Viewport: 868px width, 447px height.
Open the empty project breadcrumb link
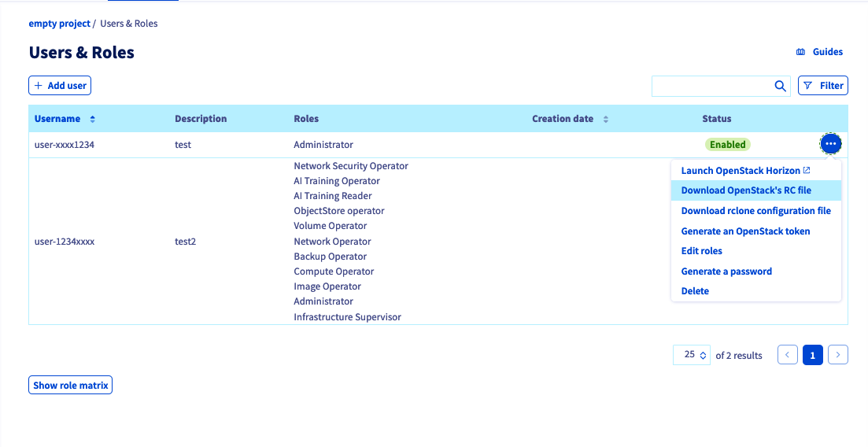pyautogui.click(x=59, y=24)
